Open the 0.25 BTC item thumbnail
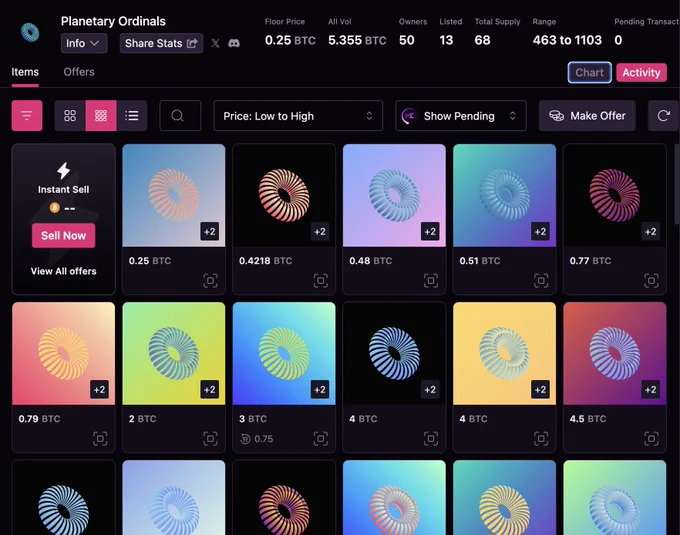 174,196
